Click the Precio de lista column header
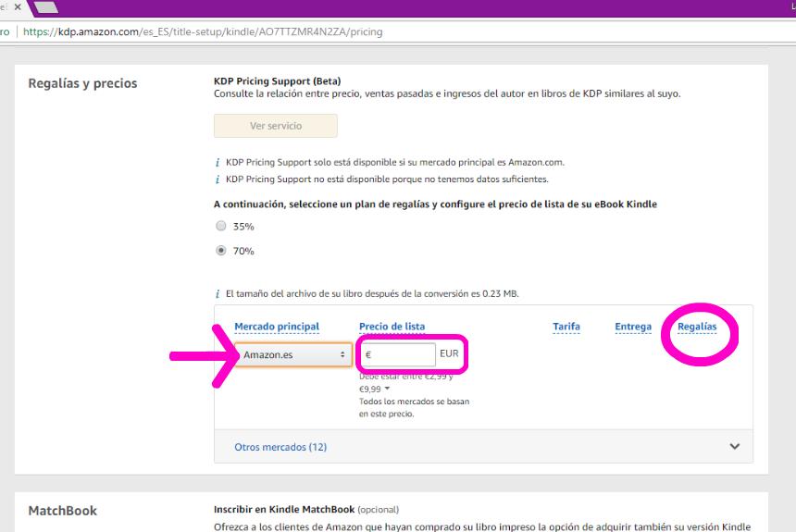 tap(392, 327)
